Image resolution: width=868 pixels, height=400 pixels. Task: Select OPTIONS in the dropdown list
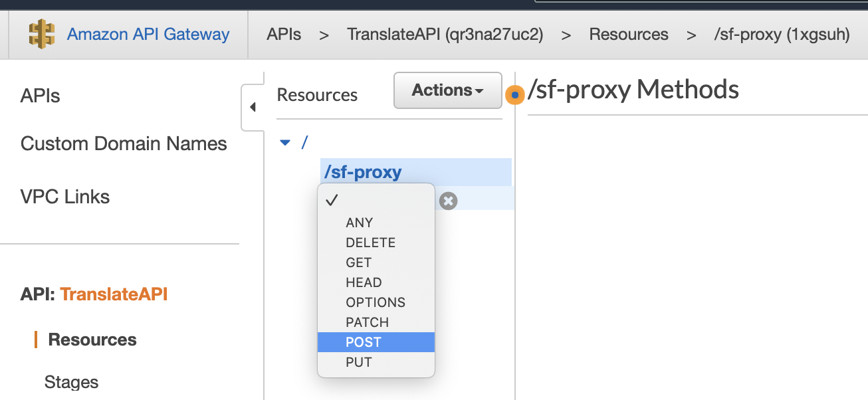375,302
